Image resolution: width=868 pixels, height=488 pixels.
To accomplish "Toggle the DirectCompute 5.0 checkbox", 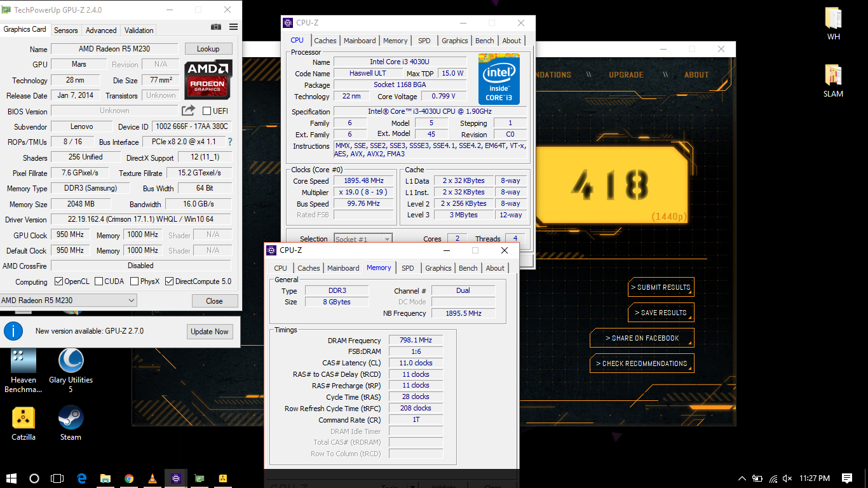I will [169, 281].
